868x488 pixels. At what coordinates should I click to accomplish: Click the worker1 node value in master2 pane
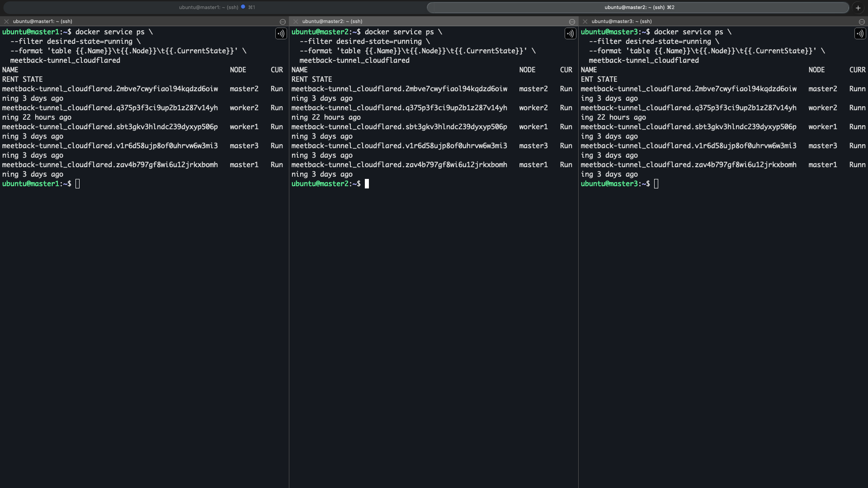click(533, 127)
